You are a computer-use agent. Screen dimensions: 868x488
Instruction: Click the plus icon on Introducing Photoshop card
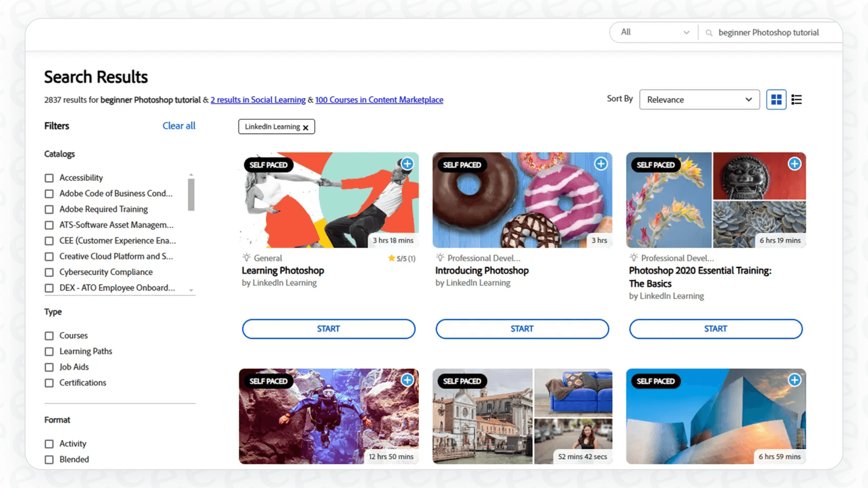[600, 164]
